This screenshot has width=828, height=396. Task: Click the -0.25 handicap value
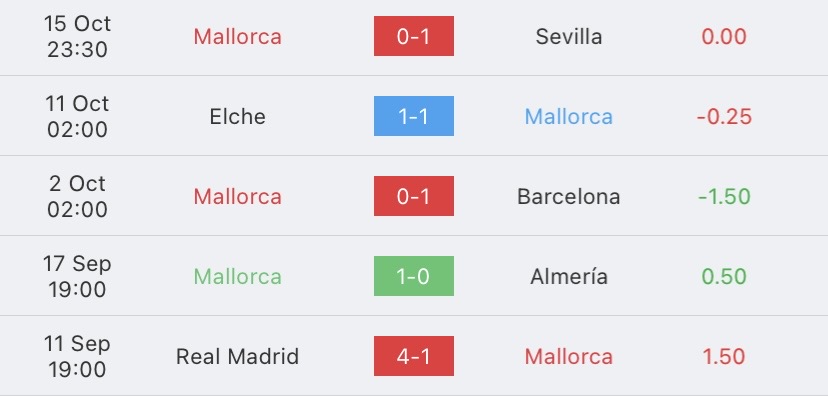click(724, 117)
